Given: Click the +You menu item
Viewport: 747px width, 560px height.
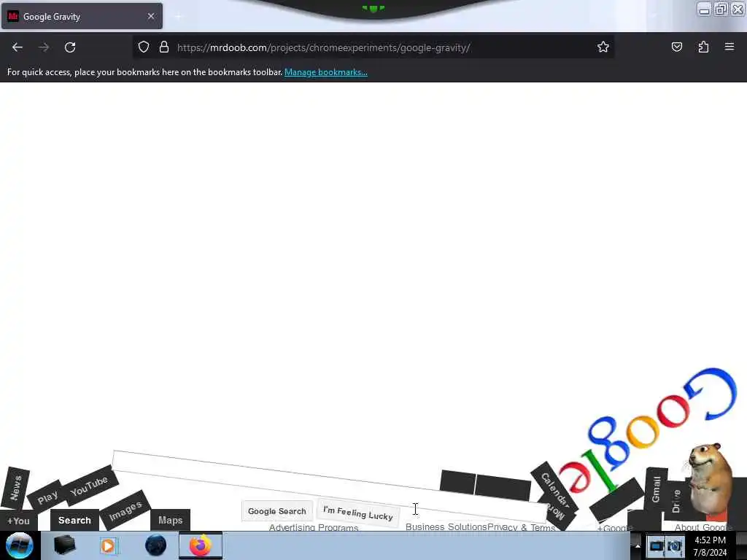Looking at the screenshot, I should coord(18,521).
